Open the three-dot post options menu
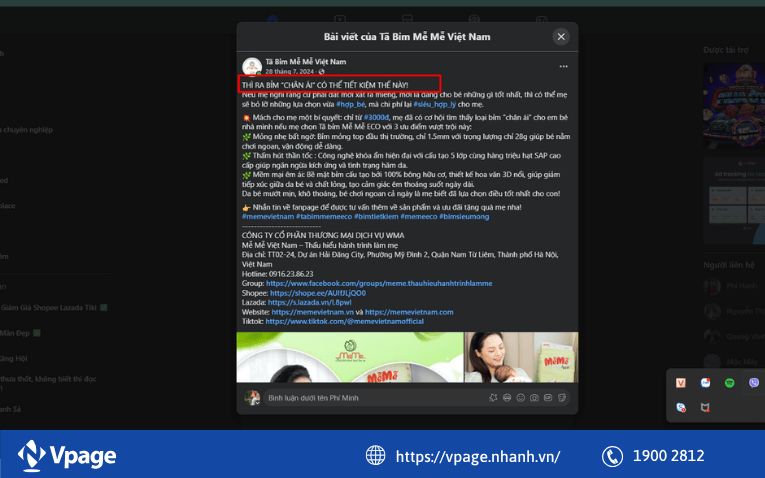Viewport: 765px width, 478px height. point(564,66)
